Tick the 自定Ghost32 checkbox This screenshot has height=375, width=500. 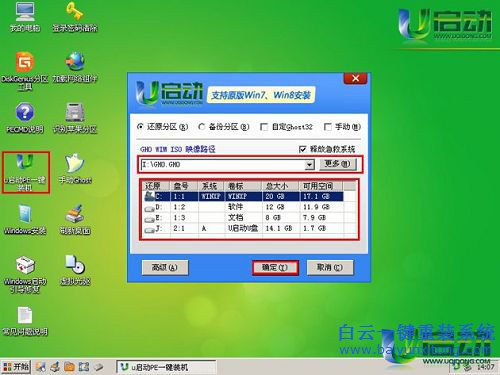tap(264, 127)
